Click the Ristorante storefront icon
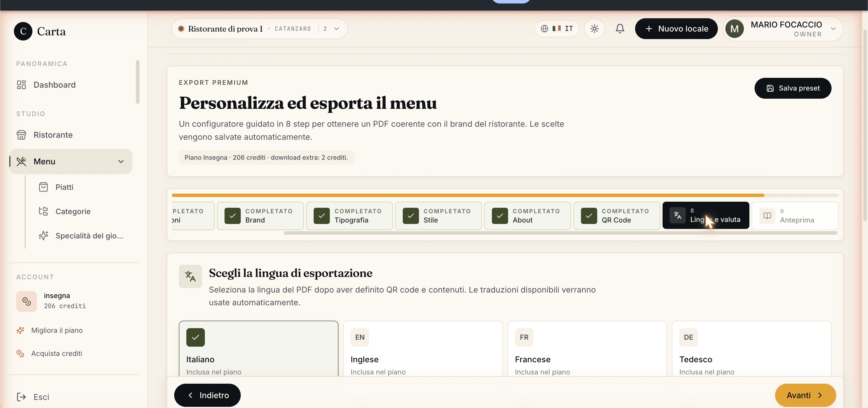The image size is (868, 408). (21, 135)
